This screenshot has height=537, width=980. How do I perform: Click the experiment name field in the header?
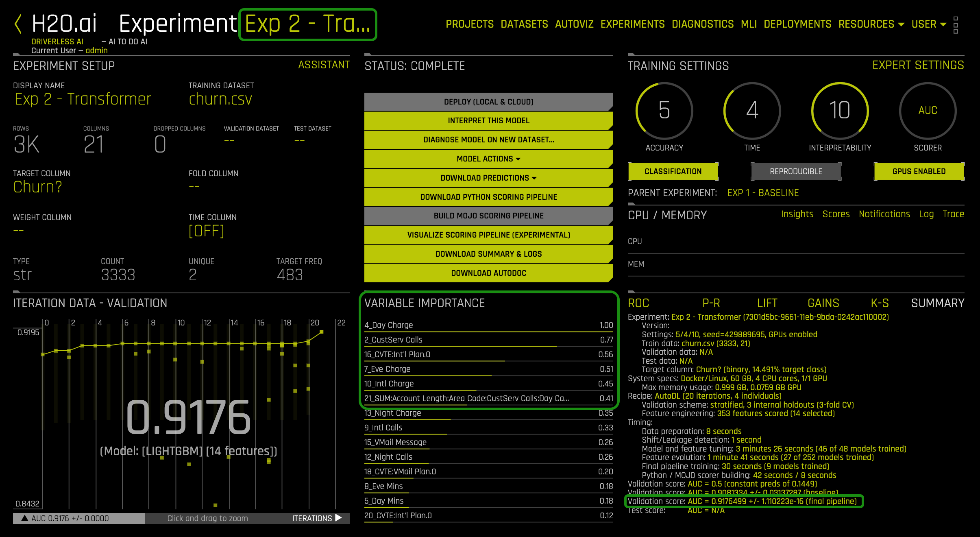308,24
